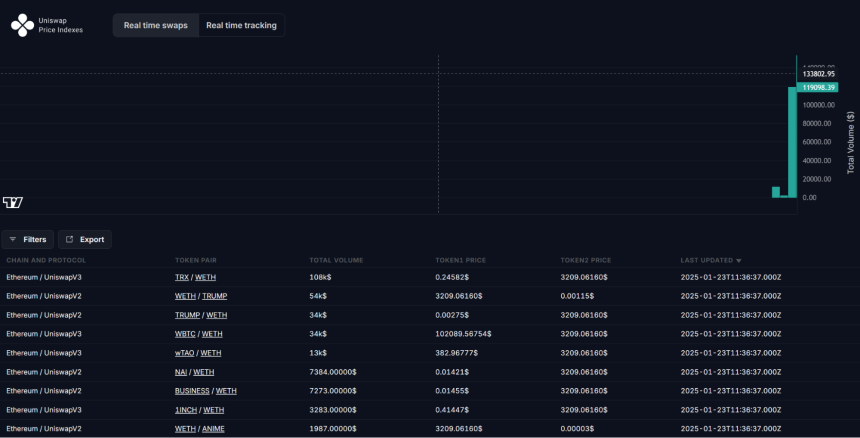Screen dimensions: 860x438
Task: Click the Token Pair column header
Action: 196,260
